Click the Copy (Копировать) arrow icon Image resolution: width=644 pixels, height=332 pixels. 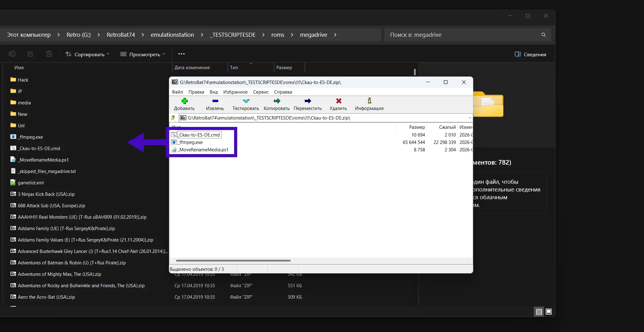[x=277, y=101]
